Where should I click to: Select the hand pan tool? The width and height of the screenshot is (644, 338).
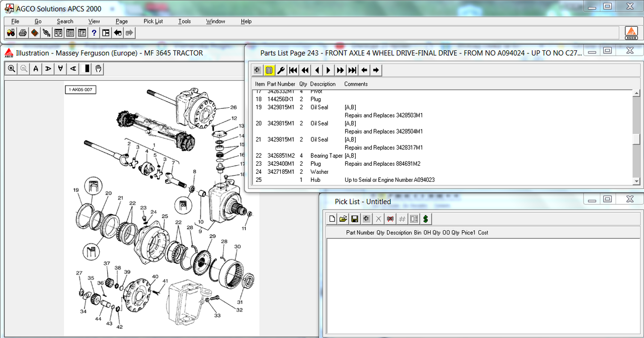(99, 69)
